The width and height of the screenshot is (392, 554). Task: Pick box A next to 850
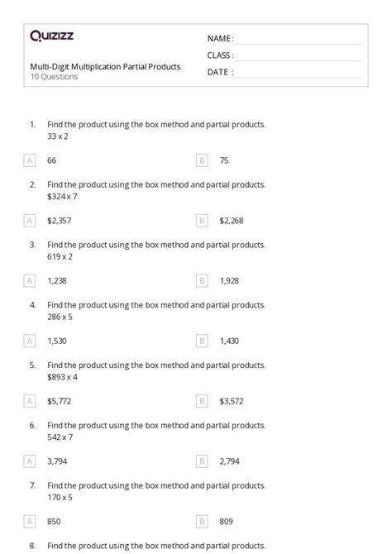30,522
